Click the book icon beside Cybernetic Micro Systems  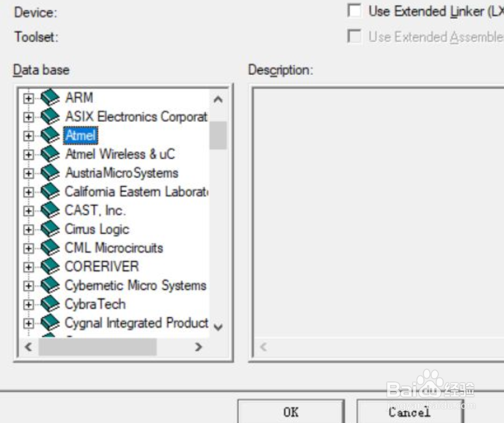(x=50, y=285)
